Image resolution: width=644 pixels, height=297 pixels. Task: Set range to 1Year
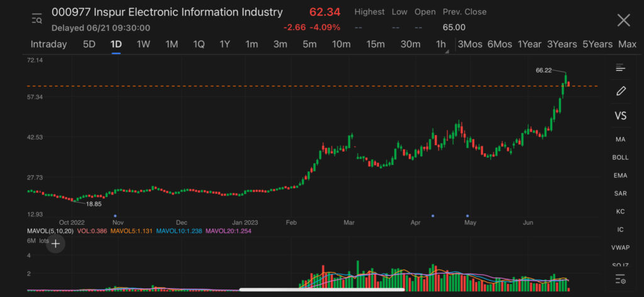530,45
